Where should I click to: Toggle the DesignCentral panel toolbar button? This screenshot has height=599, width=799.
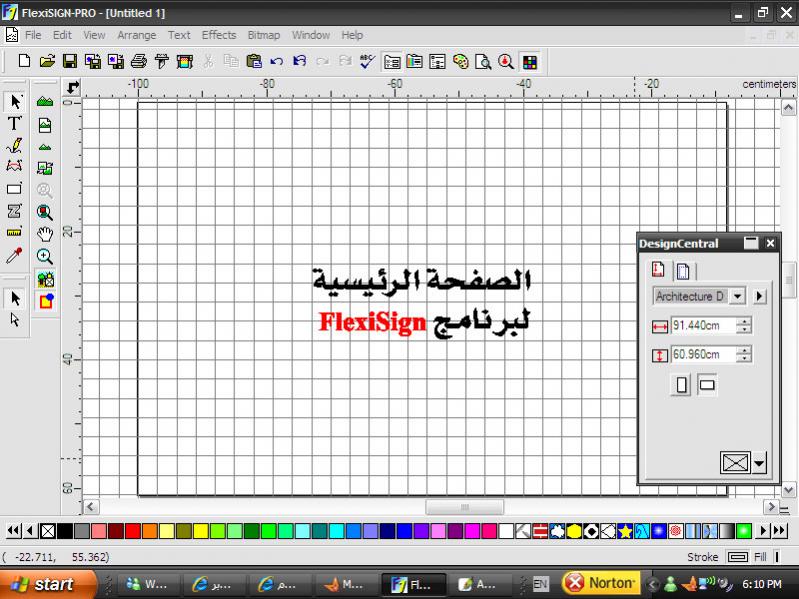click(x=391, y=61)
